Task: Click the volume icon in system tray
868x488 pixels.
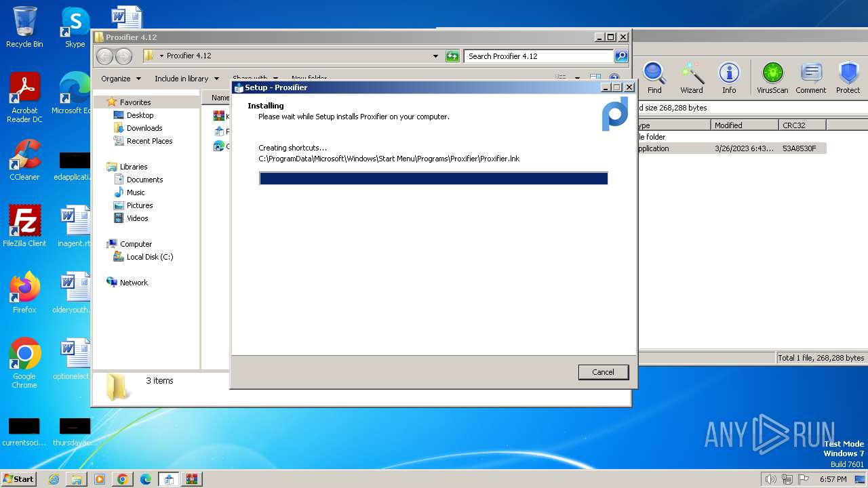Action: pos(770,479)
